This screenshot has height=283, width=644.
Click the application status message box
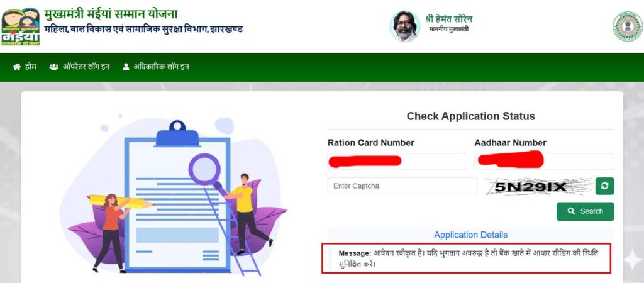[x=466, y=258]
